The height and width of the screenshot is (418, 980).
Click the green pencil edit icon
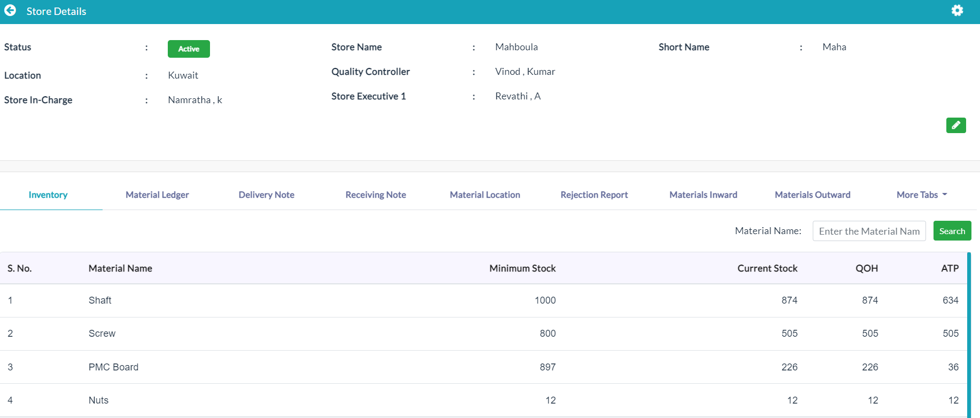coord(956,125)
